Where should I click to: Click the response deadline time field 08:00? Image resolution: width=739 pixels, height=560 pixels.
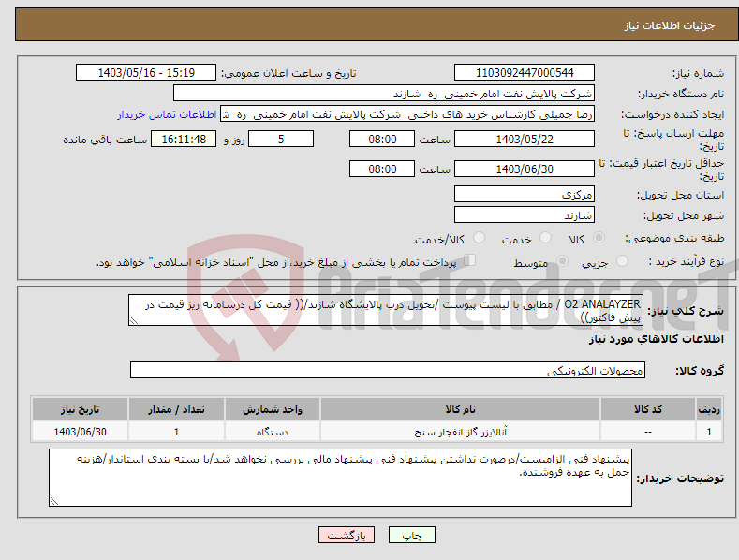pyautogui.click(x=382, y=139)
